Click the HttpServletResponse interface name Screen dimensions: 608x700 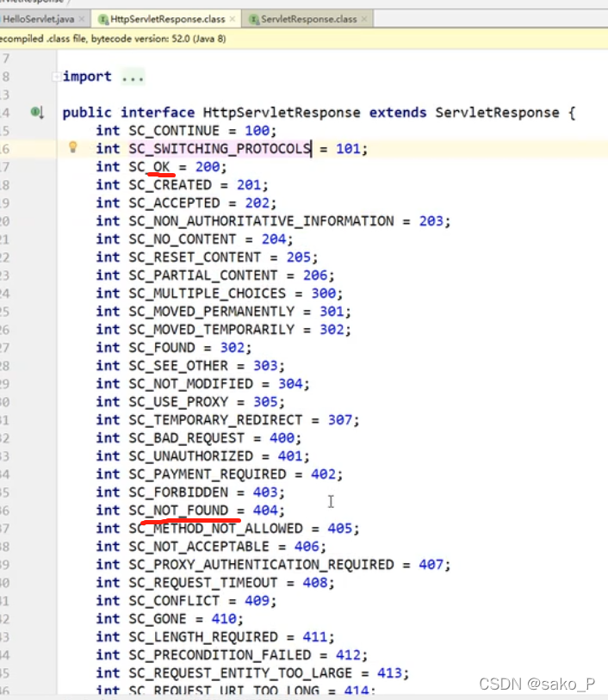point(282,113)
